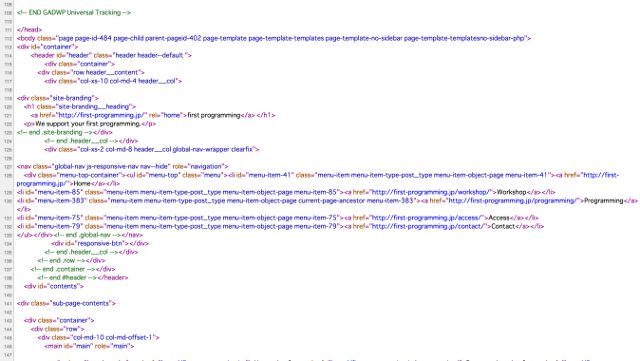Screen dimensions: 640x361
Task: Click the div id="responsive-btn" line
Action: coord(100,243)
